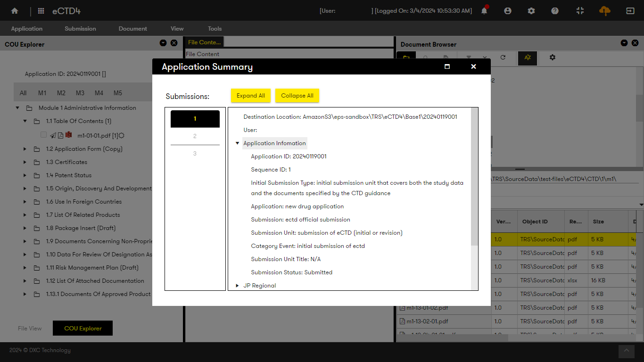Viewport: 644px width, 362px height.
Task: Go to the Home icon in the top bar
Action: point(15,11)
